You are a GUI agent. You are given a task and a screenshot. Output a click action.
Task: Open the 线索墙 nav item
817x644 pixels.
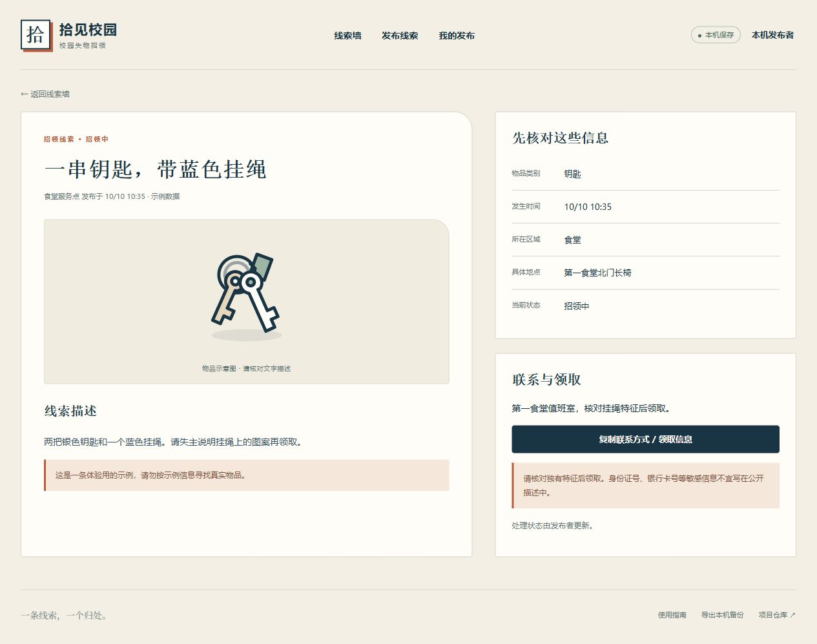[x=347, y=36]
